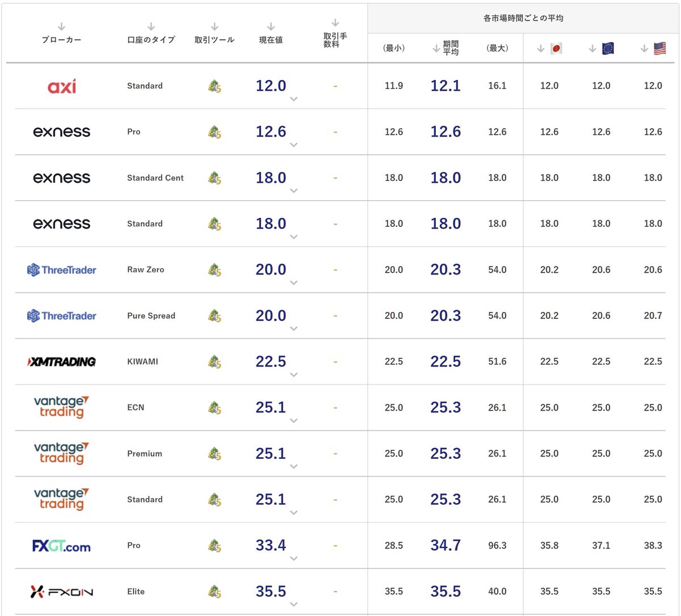Viewport: 681px width, 616px height.
Task: Expand details chevron under axi 12.0
Action: 293,99
